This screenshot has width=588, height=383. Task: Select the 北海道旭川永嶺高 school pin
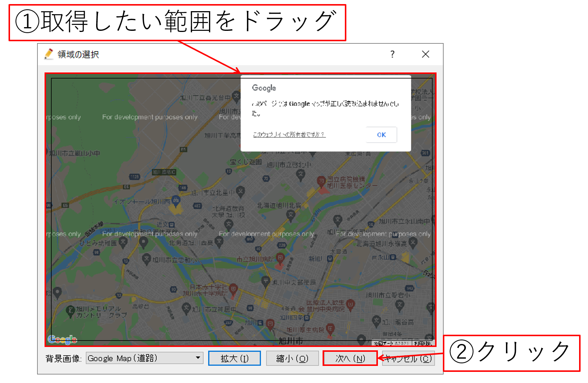click(413, 243)
